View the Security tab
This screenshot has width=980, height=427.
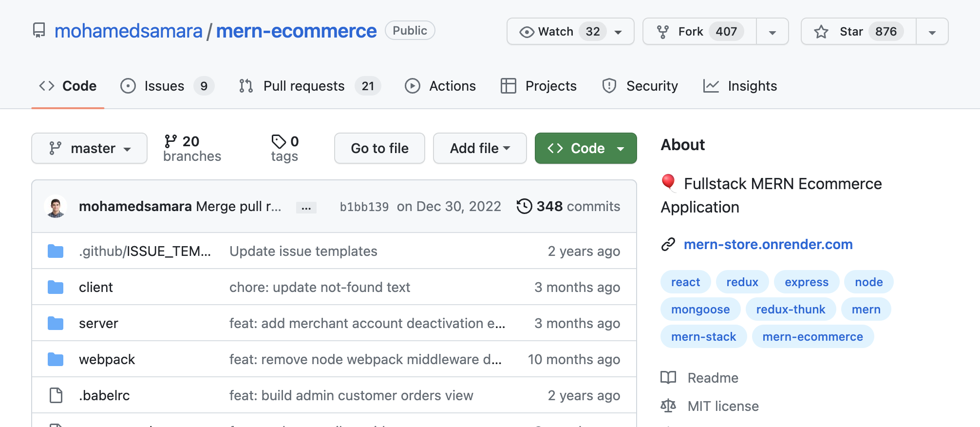pyautogui.click(x=640, y=86)
